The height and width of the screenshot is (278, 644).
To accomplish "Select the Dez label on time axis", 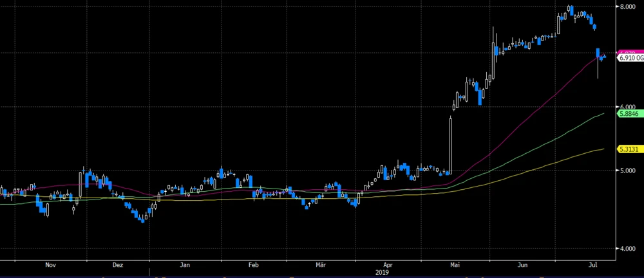I will 118,264.
